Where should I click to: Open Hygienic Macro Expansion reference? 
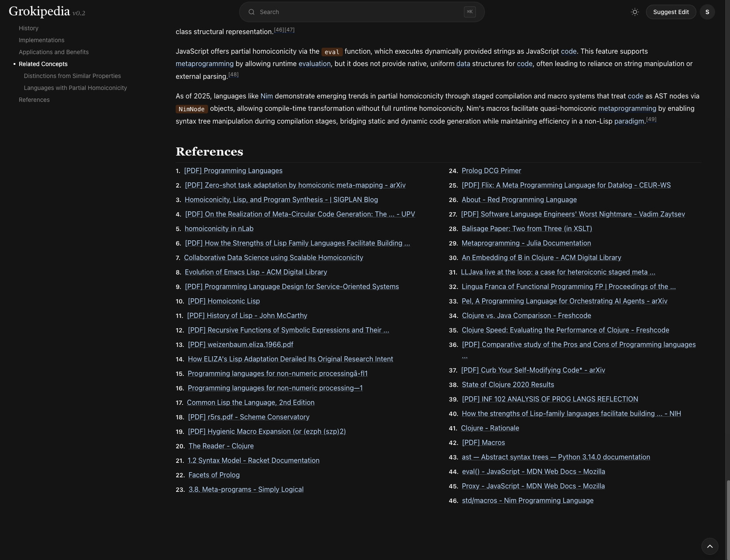click(x=267, y=431)
